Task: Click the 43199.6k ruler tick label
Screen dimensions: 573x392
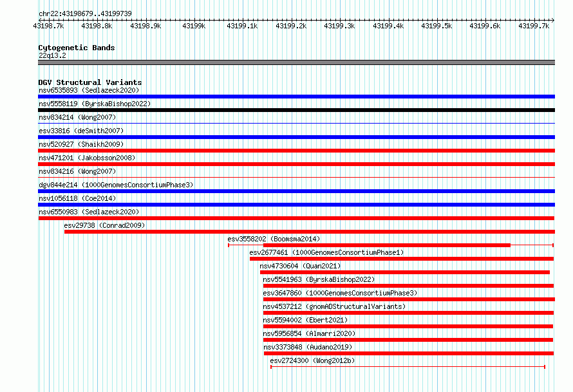Action: click(485, 26)
